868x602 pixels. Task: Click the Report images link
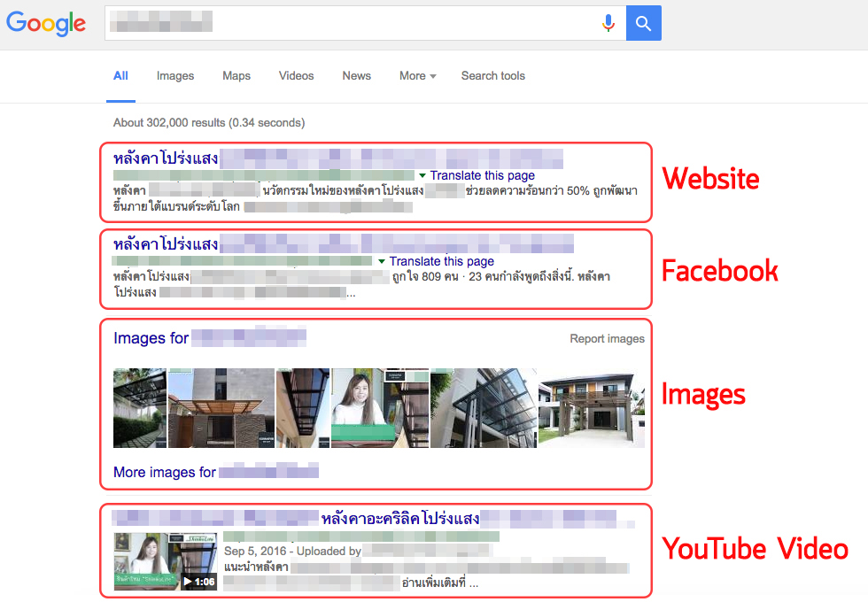[x=608, y=338]
